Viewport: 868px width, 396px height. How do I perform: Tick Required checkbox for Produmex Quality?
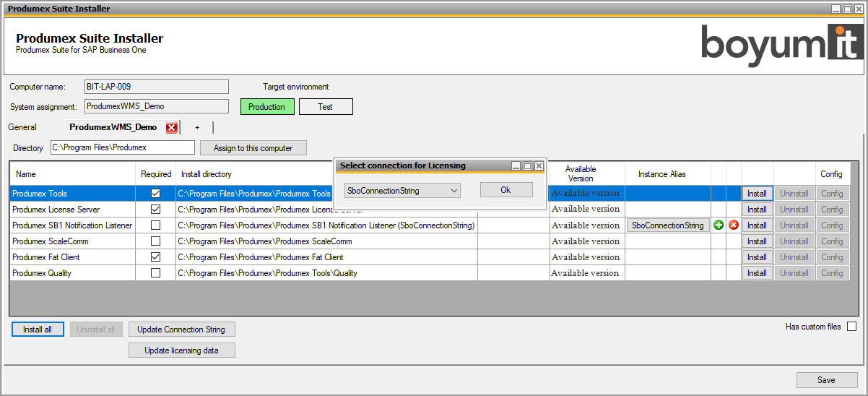(x=155, y=273)
